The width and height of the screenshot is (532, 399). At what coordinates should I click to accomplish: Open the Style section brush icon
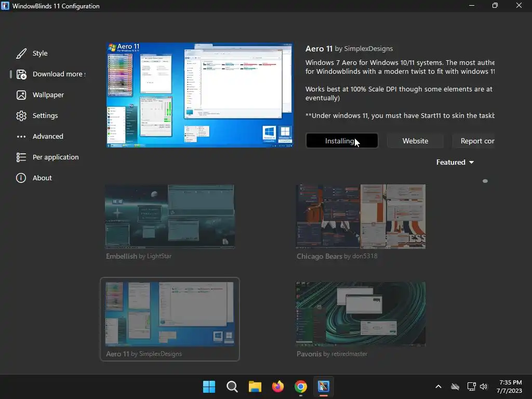coord(21,54)
